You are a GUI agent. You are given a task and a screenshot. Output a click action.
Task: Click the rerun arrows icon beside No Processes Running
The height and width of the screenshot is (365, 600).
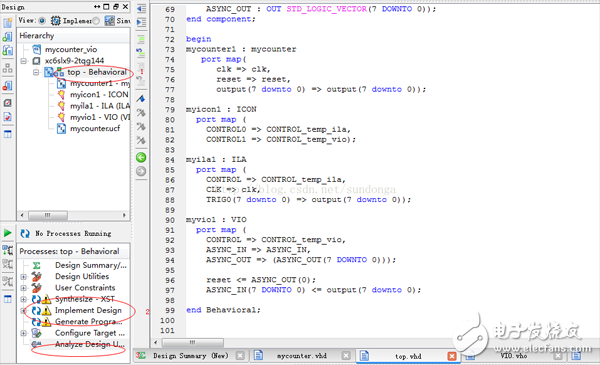25,233
